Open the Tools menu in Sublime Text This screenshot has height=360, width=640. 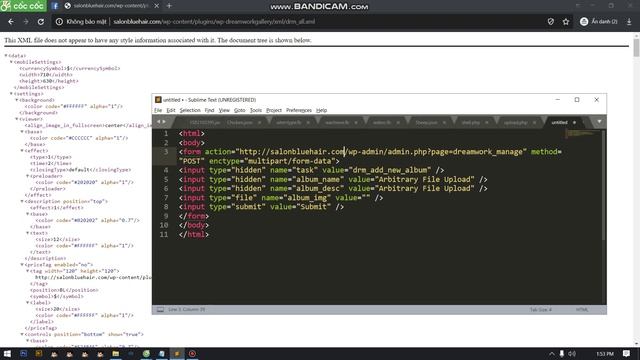pyautogui.click(x=256, y=110)
